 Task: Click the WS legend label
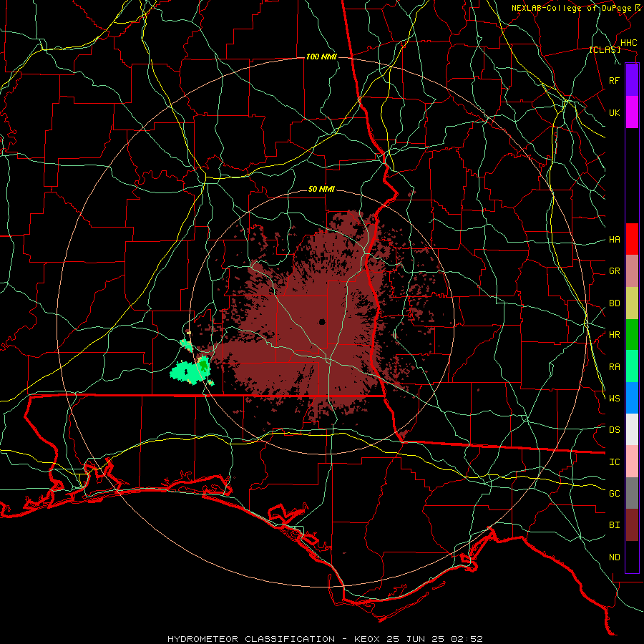[614, 398]
